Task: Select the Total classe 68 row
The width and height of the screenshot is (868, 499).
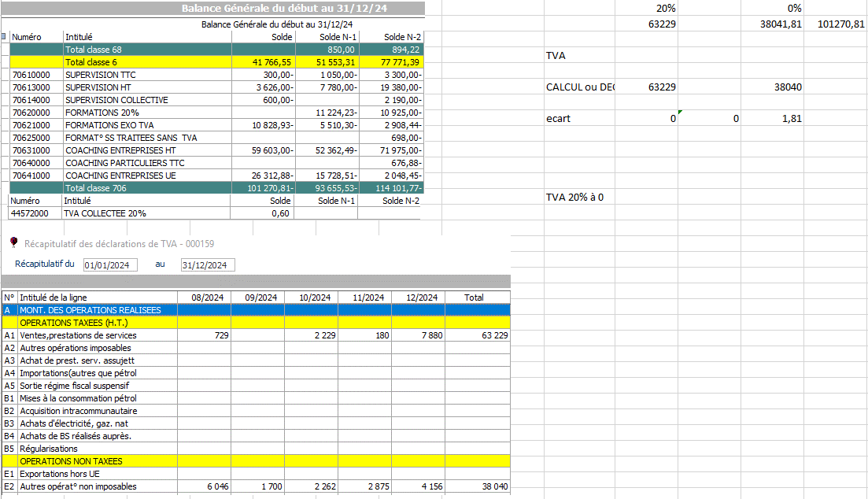Action: click(x=216, y=50)
